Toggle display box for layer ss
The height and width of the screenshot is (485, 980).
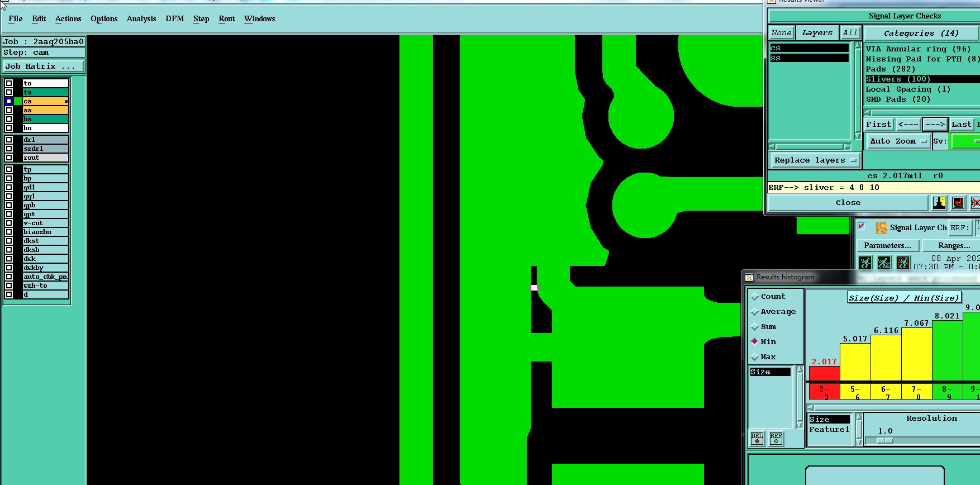point(9,110)
